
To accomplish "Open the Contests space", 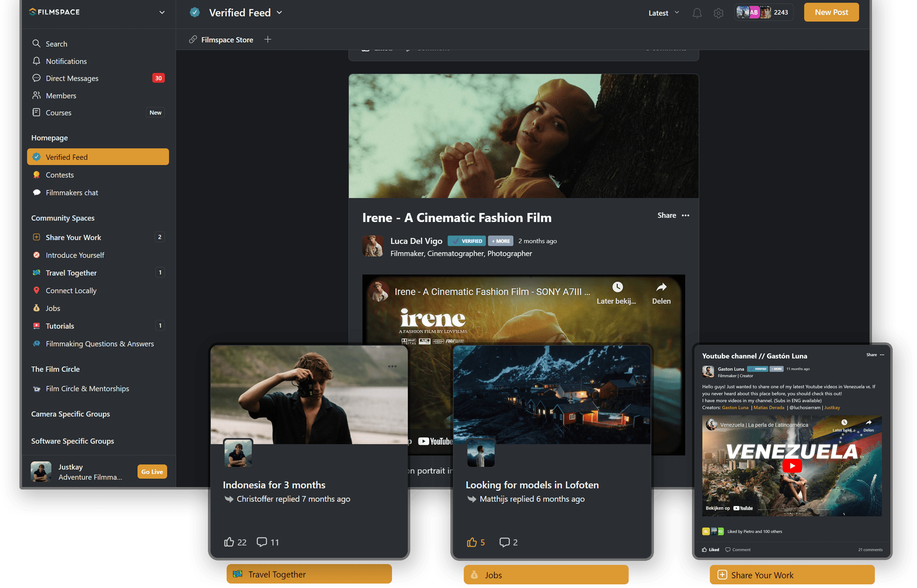I will point(98,175).
